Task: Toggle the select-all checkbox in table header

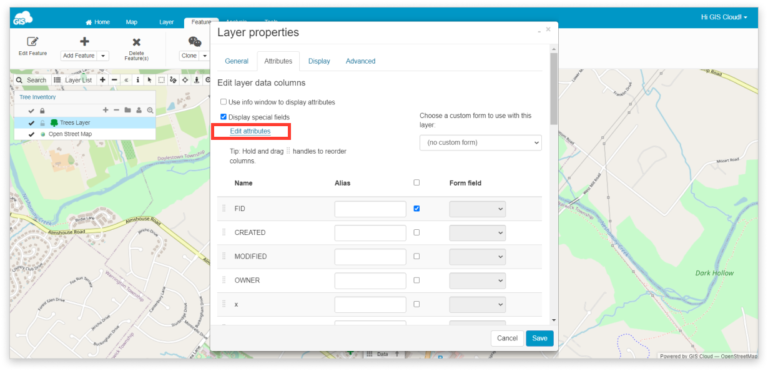Action: pyautogui.click(x=416, y=182)
